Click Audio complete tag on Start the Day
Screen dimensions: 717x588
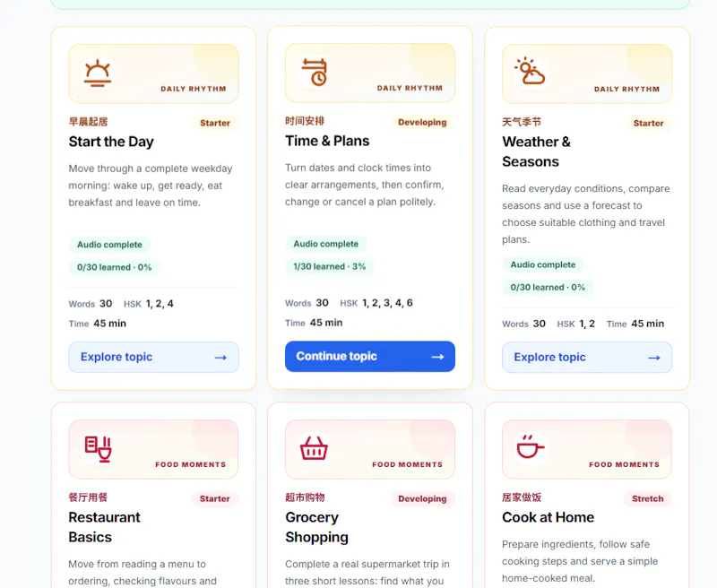click(x=109, y=245)
